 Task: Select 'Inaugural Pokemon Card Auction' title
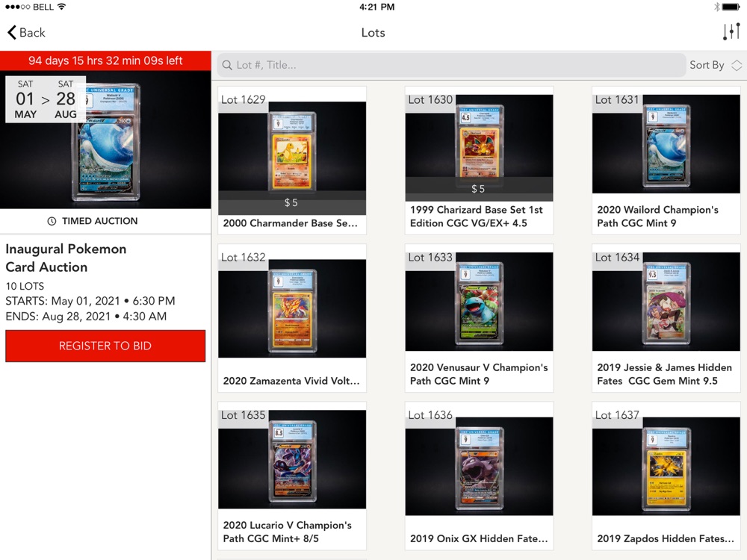pyautogui.click(x=66, y=258)
